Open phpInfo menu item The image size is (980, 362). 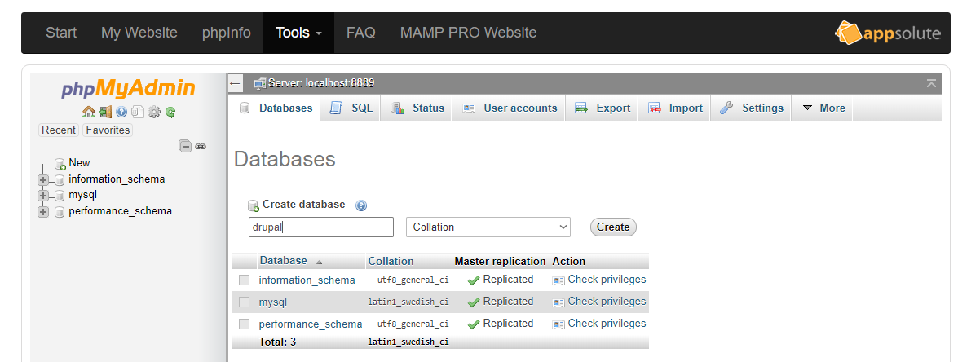(227, 33)
